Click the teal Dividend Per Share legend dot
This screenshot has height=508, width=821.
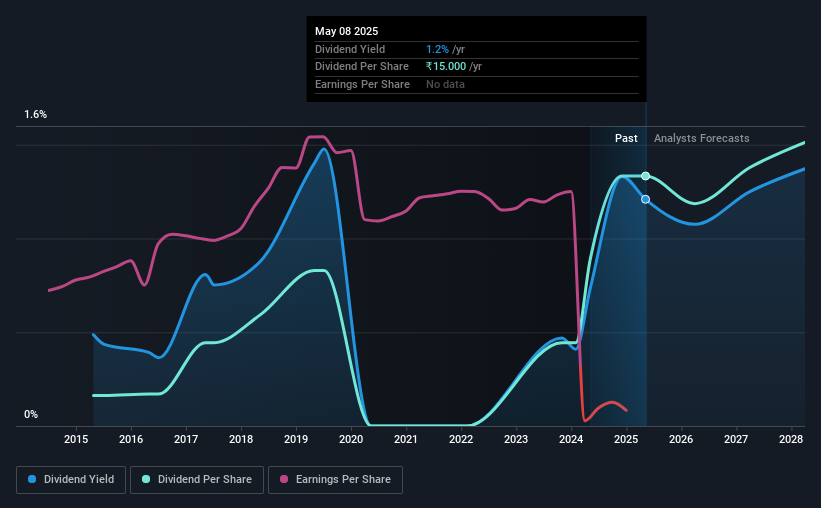pos(146,479)
